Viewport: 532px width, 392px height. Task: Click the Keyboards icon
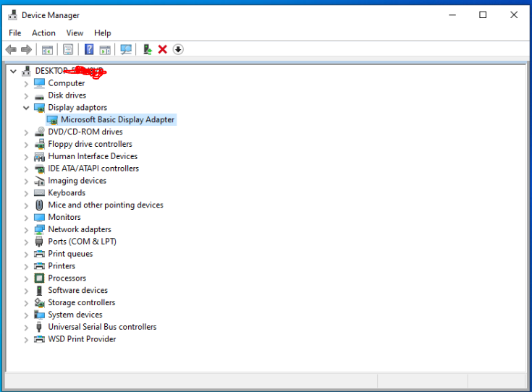pyautogui.click(x=39, y=193)
